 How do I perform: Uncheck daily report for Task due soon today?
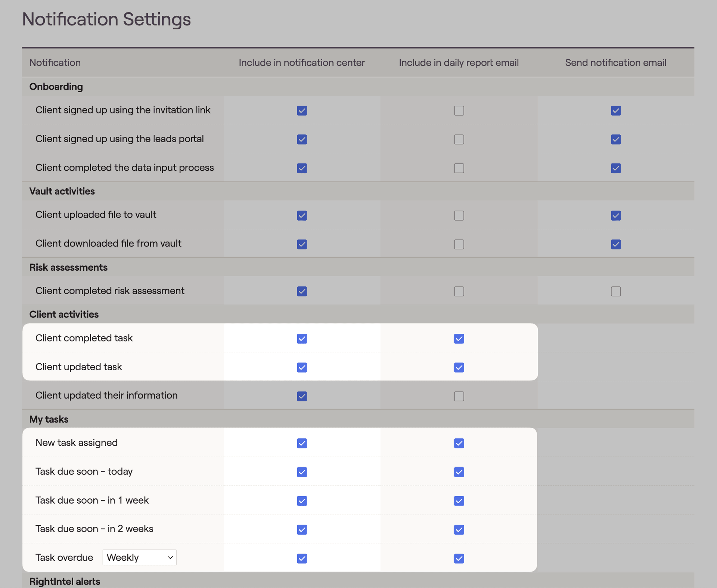click(459, 472)
